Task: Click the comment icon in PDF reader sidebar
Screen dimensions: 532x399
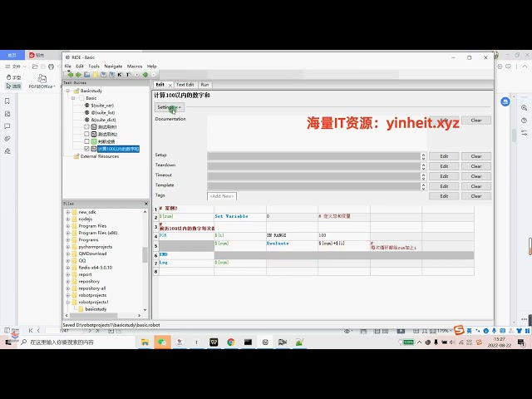Action: [x=7, y=126]
